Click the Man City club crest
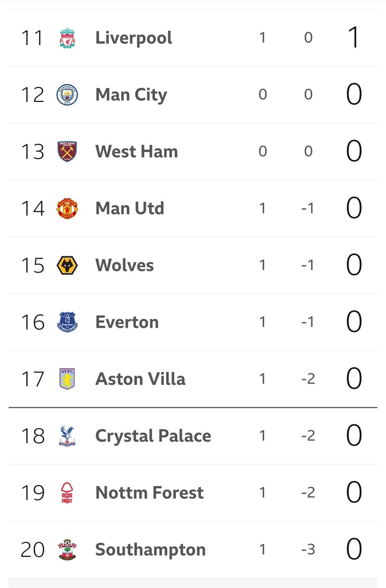The height and width of the screenshot is (588, 386). point(68,95)
